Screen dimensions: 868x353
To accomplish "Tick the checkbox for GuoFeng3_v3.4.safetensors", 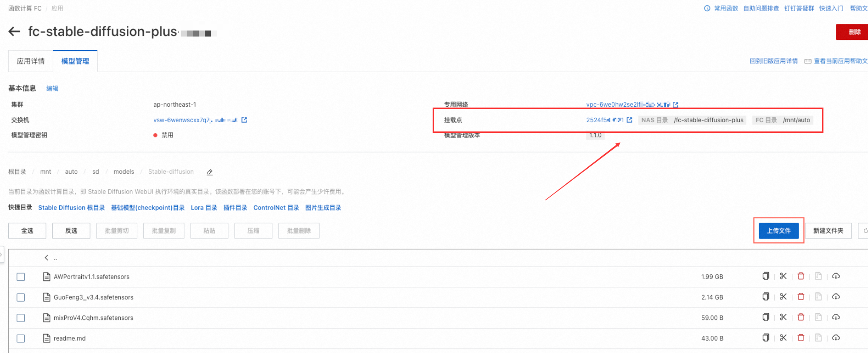I will tap(21, 297).
